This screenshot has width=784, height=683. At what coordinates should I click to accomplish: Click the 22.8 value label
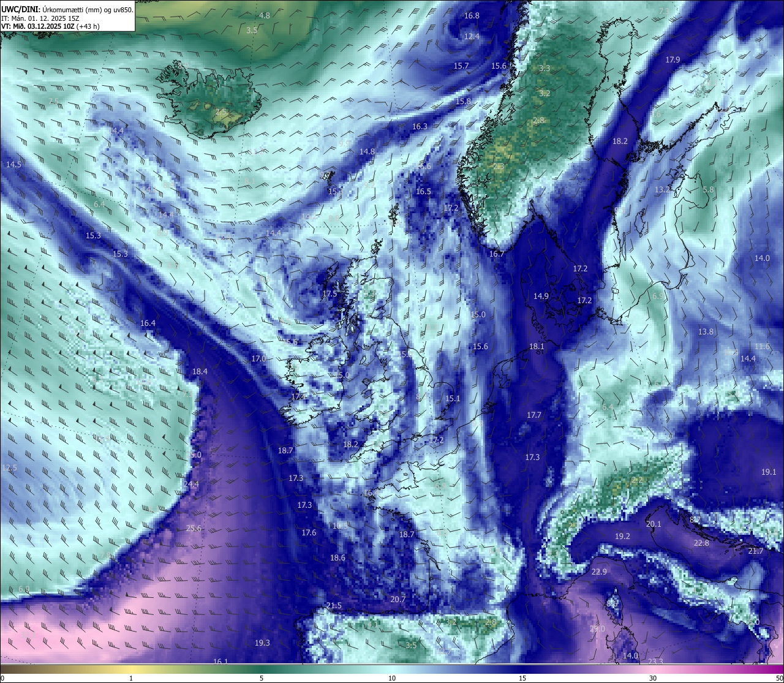point(701,543)
